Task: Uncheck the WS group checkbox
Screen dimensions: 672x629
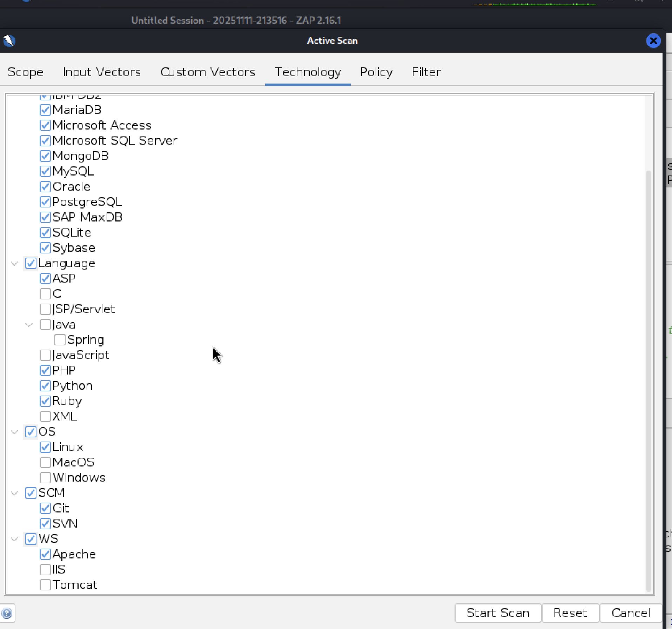Action: click(31, 539)
